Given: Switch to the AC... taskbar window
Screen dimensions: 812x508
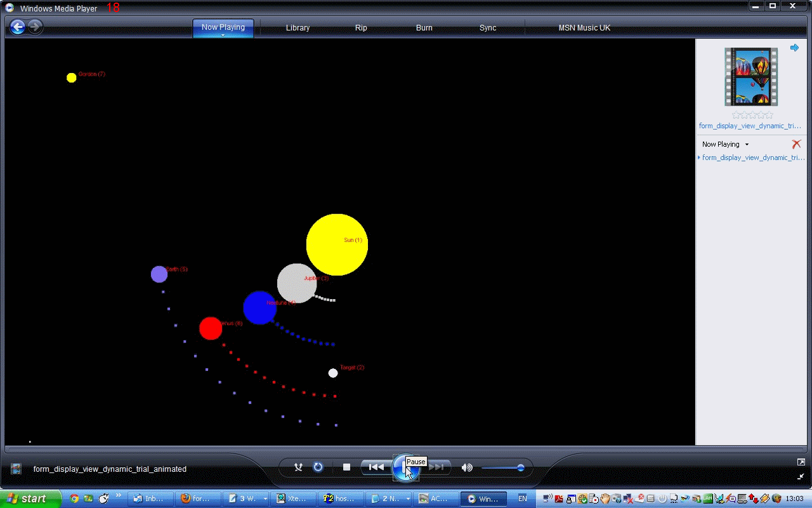Looking at the screenshot, I should 436,498.
